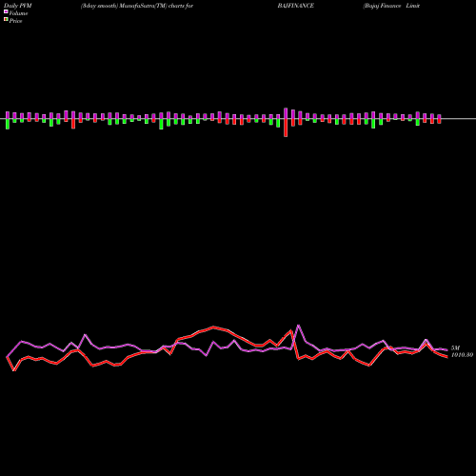Click the '(Bajaj Finance Limit' company name

point(391,6)
